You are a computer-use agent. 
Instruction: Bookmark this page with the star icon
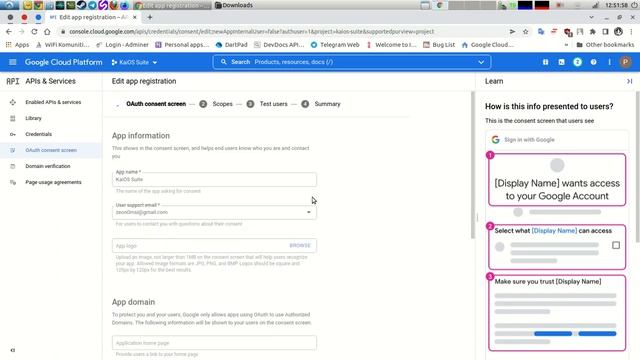click(525, 31)
